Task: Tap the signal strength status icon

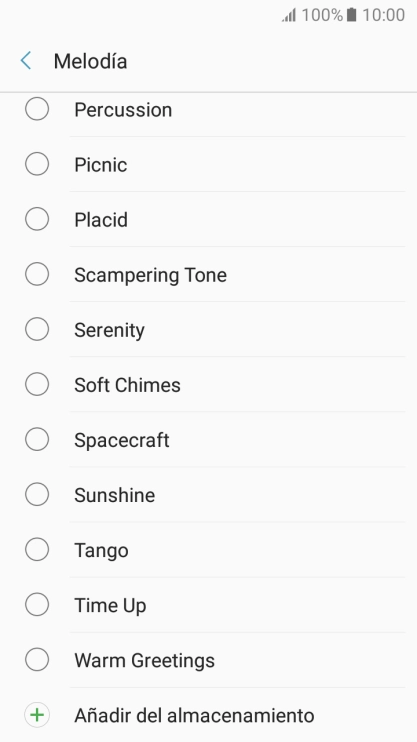Action: pyautogui.click(x=289, y=15)
